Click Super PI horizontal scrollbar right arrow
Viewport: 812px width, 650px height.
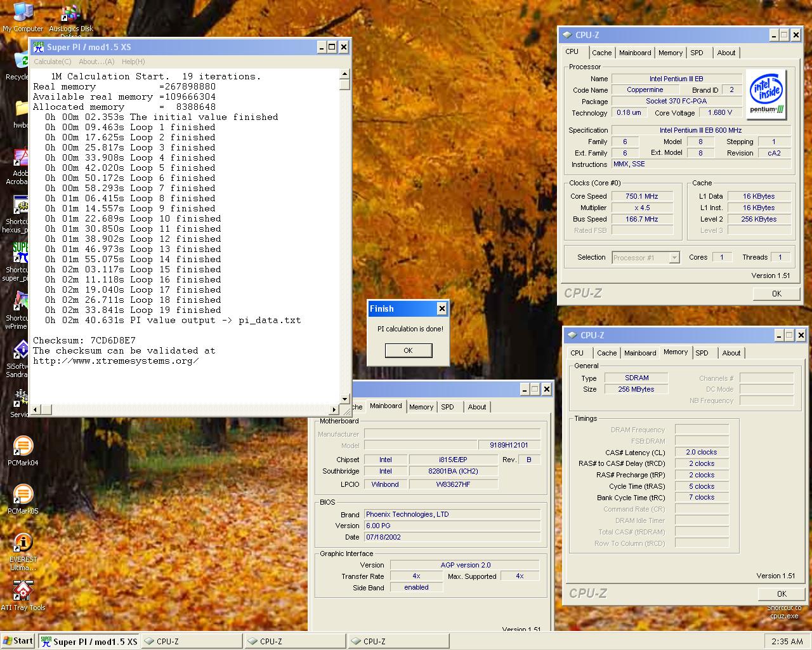[x=334, y=409]
